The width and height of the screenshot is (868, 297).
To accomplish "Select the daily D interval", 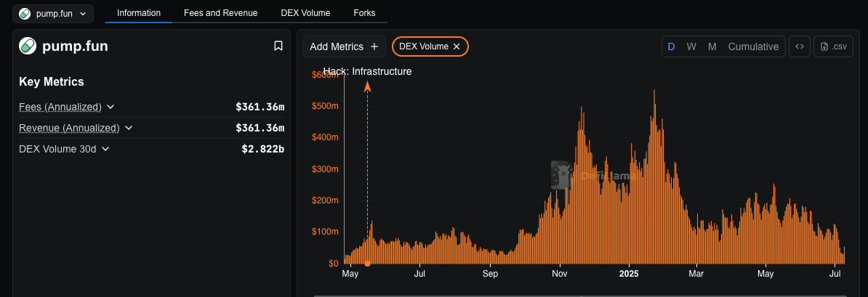I will coord(672,46).
